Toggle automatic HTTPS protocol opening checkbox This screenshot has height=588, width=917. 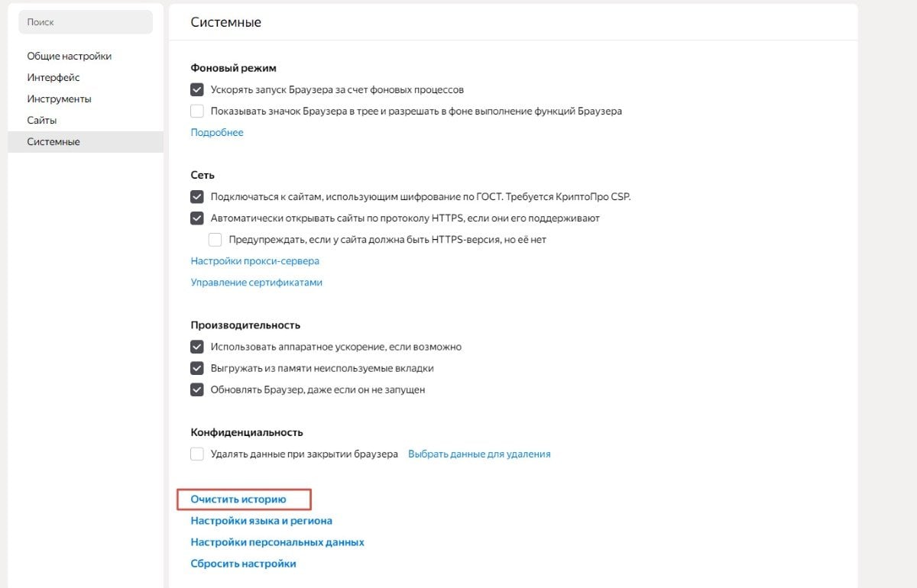pos(197,218)
